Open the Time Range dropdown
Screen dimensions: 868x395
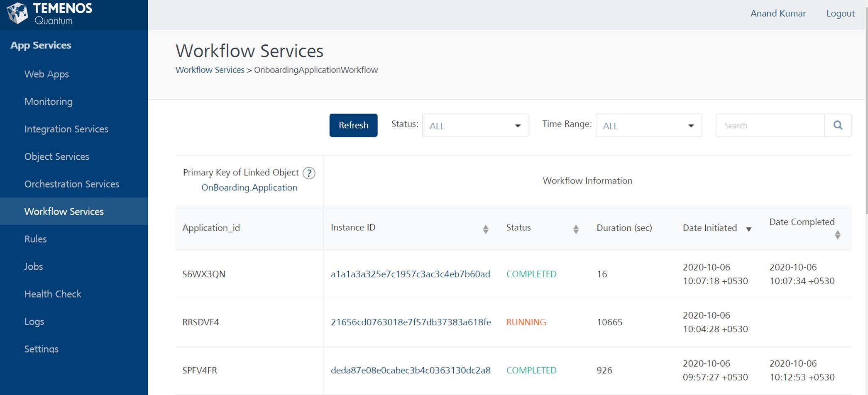[648, 125]
